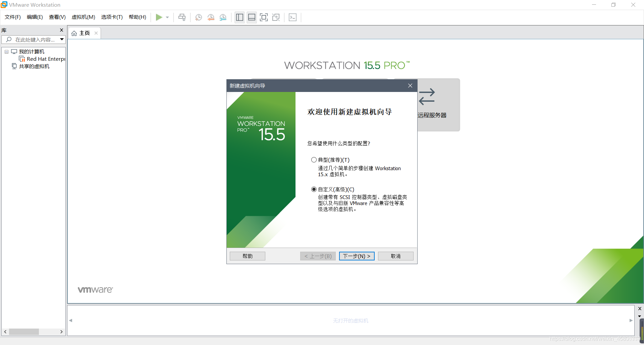644x345 pixels.
Task: Click the take snapshot icon
Action: [199, 17]
